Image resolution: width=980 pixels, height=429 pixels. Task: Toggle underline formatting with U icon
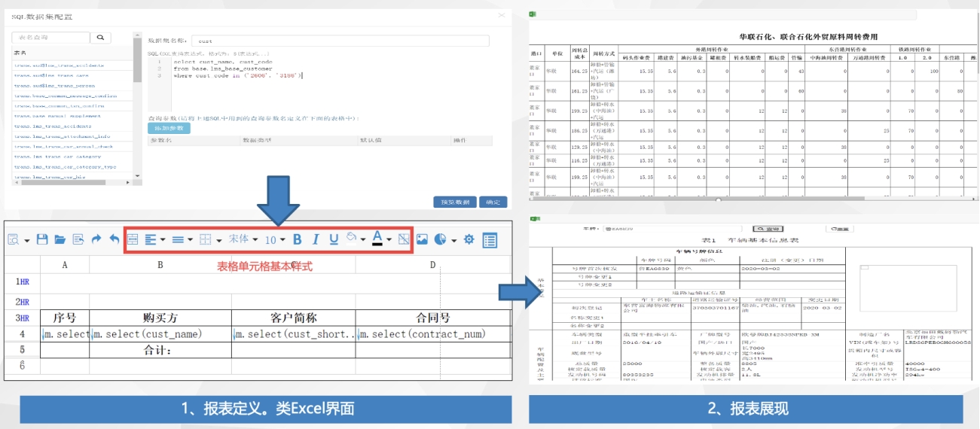[x=334, y=239]
